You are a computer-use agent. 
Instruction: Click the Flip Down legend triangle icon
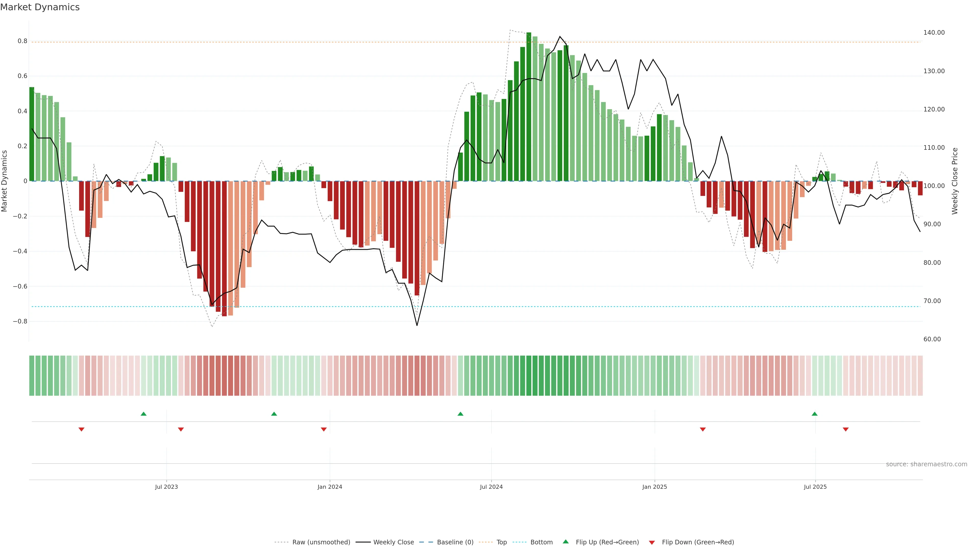click(x=652, y=542)
